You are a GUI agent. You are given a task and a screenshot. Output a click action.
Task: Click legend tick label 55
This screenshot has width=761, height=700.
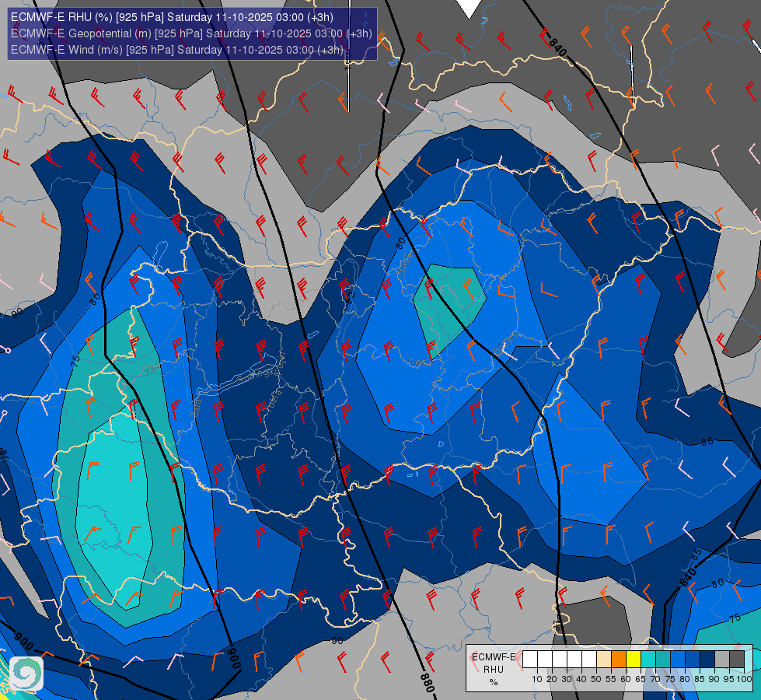pos(611,679)
